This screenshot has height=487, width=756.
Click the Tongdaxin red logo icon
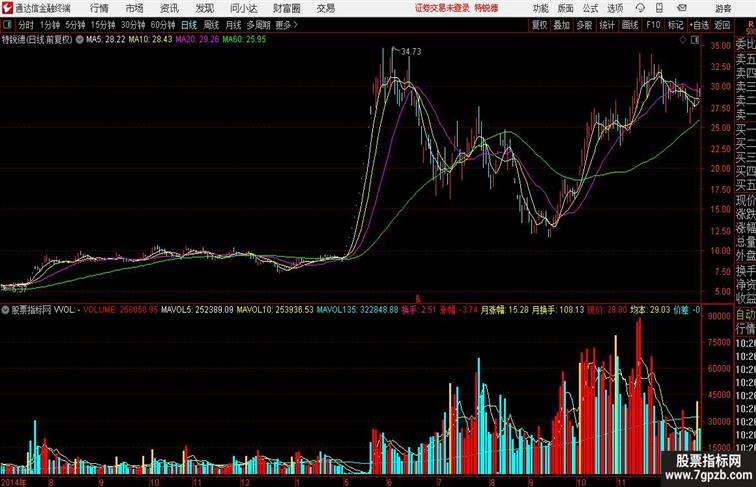pos(7,8)
